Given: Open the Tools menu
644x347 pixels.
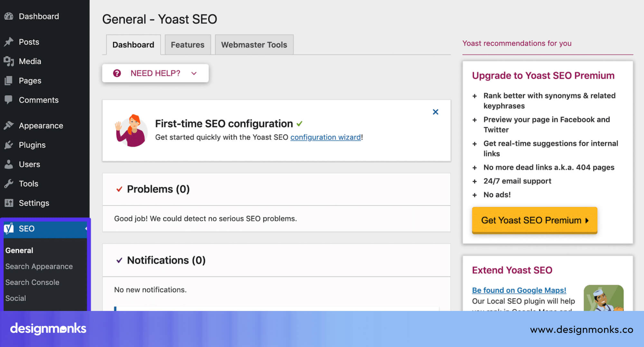Looking at the screenshot, I should tap(29, 183).
